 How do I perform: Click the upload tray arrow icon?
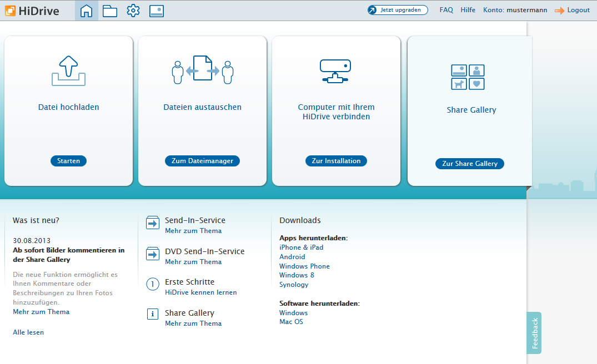(68, 70)
